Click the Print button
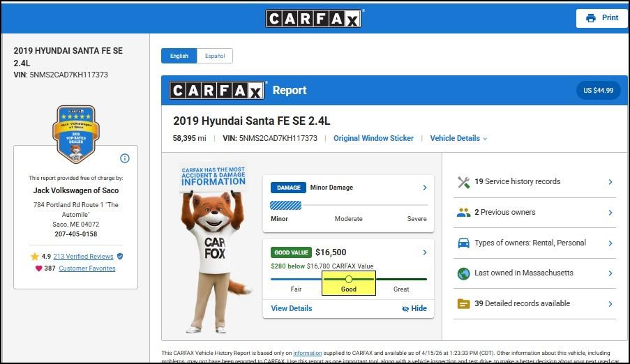The height and width of the screenshot is (364, 630). click(x=601, y=18)
